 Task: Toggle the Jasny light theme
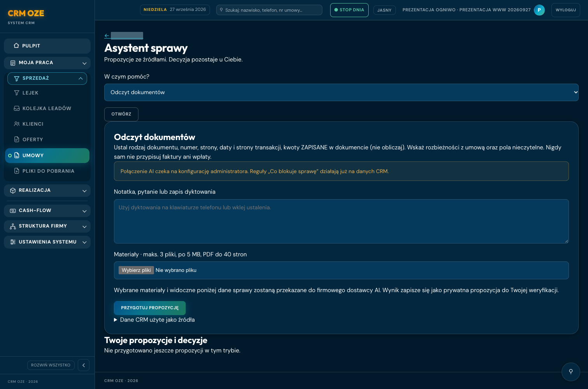pyautogui.click(x=385, y=10)
